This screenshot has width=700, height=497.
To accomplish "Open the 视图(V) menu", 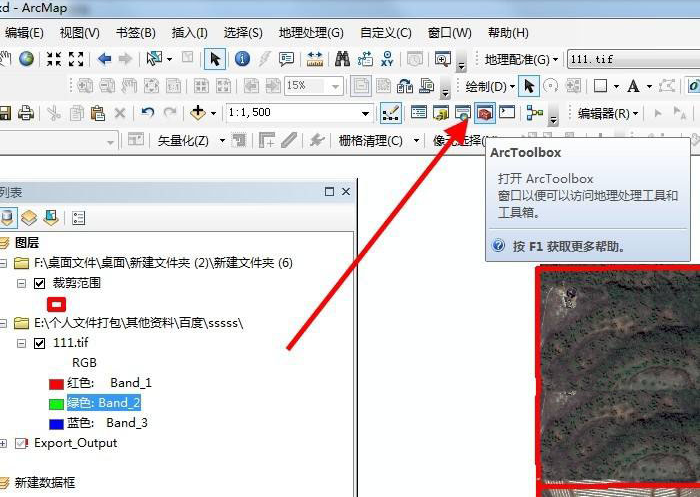I will click(x=79, y=33).
